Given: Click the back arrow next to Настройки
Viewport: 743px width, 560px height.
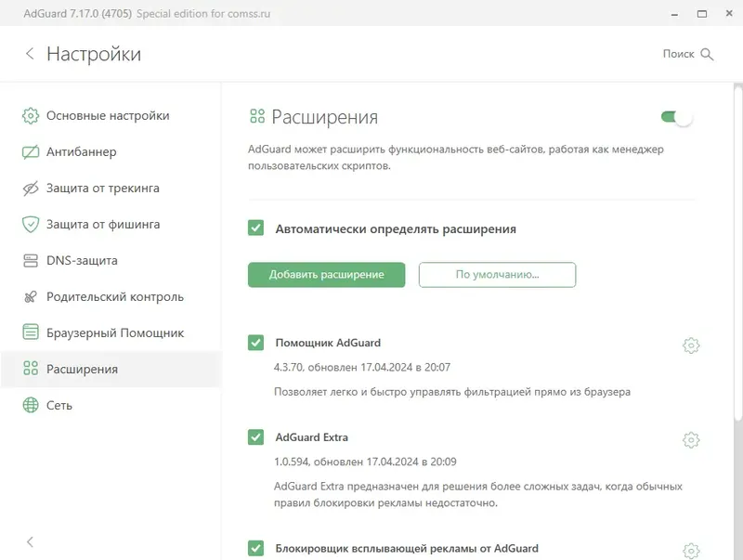Looking at the screenshot, I should point(30,54).
